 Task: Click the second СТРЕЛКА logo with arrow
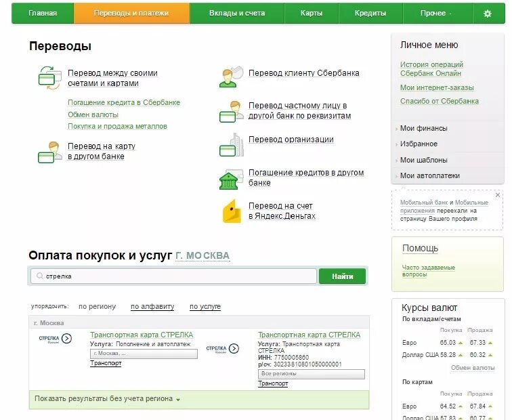(222, 349)
